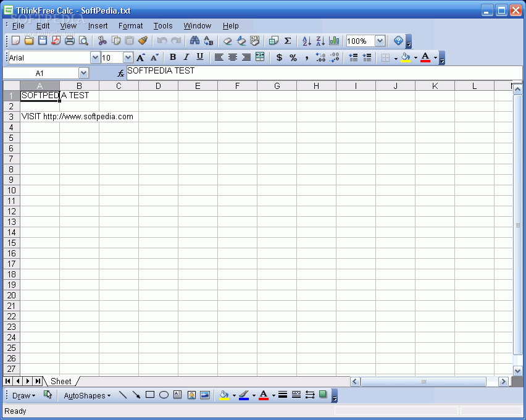Expand the Name Box dropdown
Screen dimensions: 526x420
point(83,73)
